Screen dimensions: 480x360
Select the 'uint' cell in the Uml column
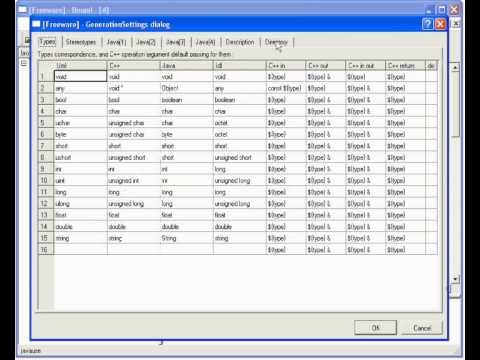coord(80,180)
